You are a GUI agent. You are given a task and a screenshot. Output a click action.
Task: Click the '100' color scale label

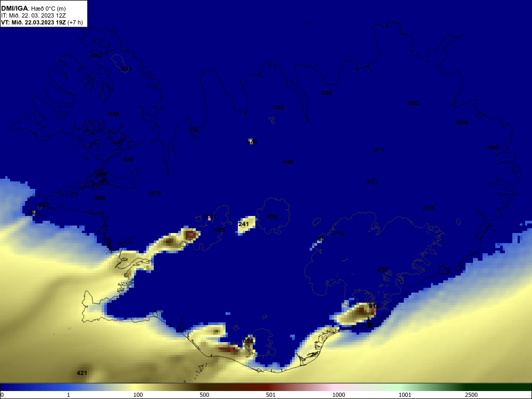point(138,395)
